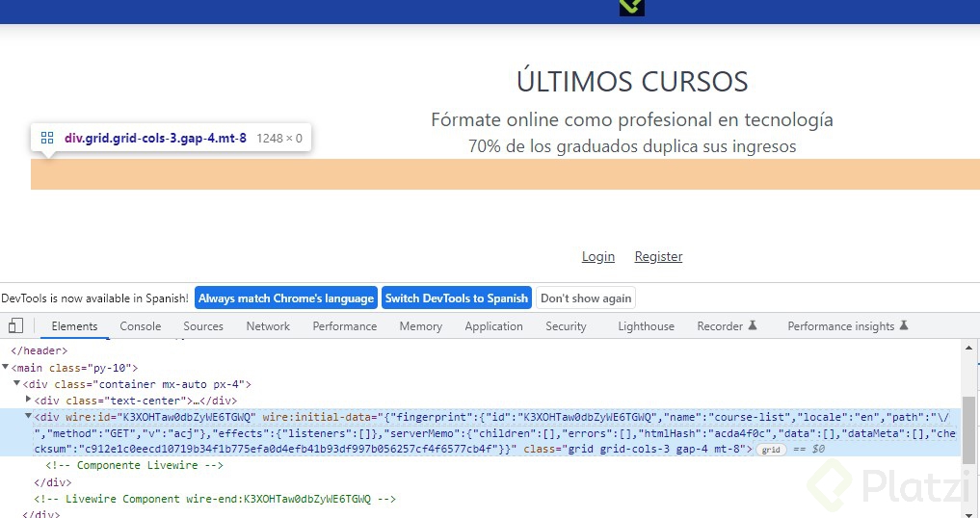Screen dimensions: 980x518
Task: Click the highlighted orange grid overlay on page
Action: [x=505, y=173]
